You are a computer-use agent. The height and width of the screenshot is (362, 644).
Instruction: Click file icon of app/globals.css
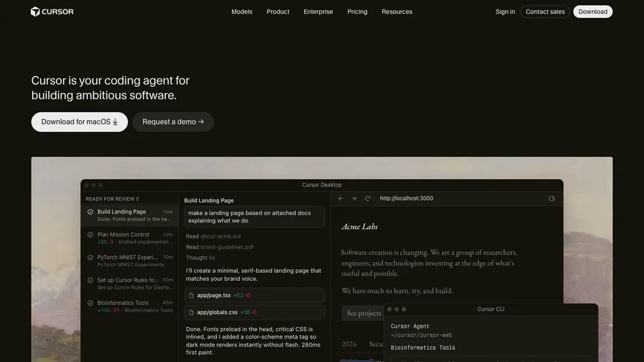191,313
